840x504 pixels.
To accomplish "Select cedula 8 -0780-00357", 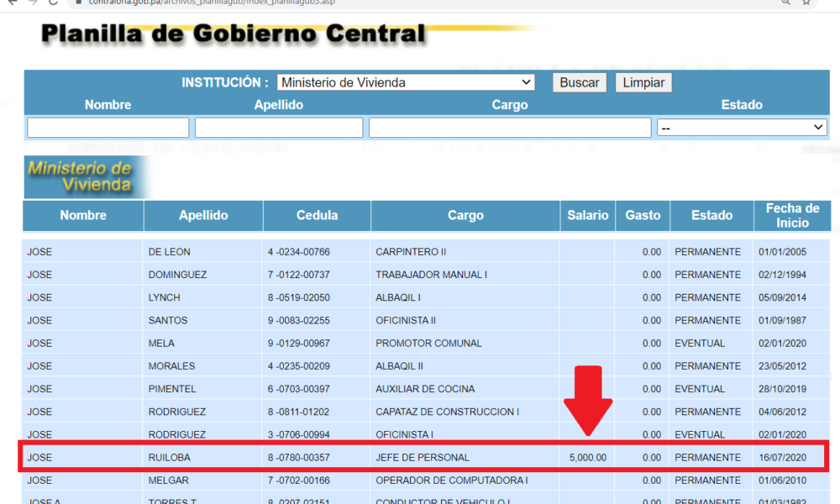I will tap(299, 458).
